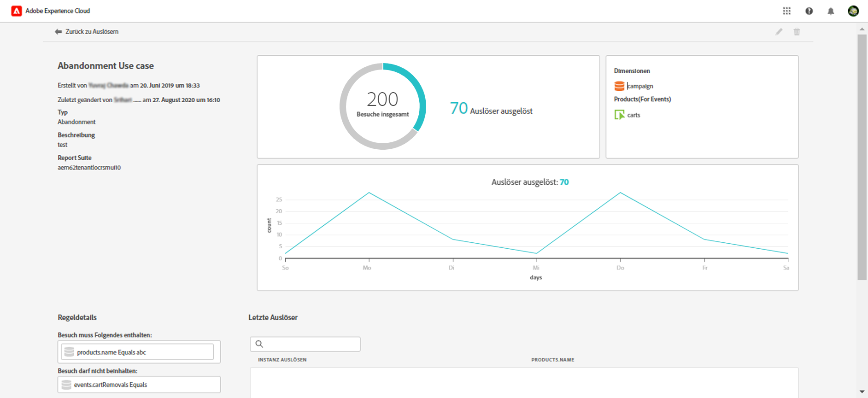Screen dimensions: 868x398
Task: Select the products.name Equals abc rule
Action: [x=137, y=352]
